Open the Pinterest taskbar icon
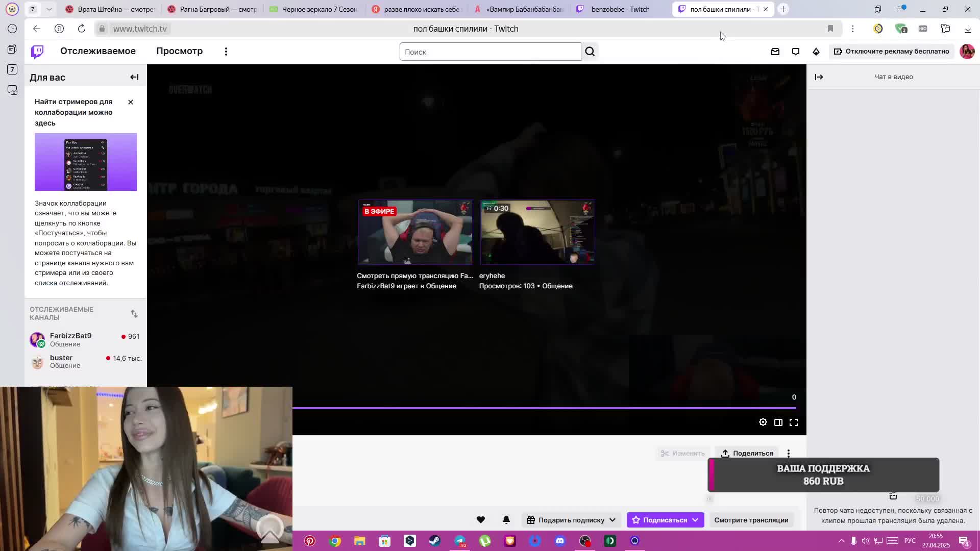 point(310,541)
